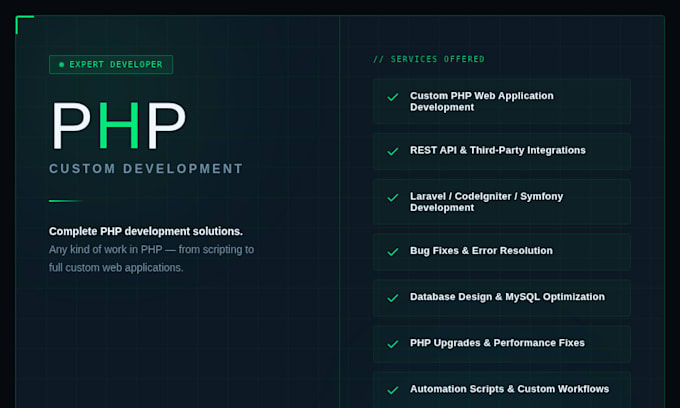Viewport: 680px width, 408px height.
Task: Click 'Any kind of work in PHP' paragraph
Action: 151,258
